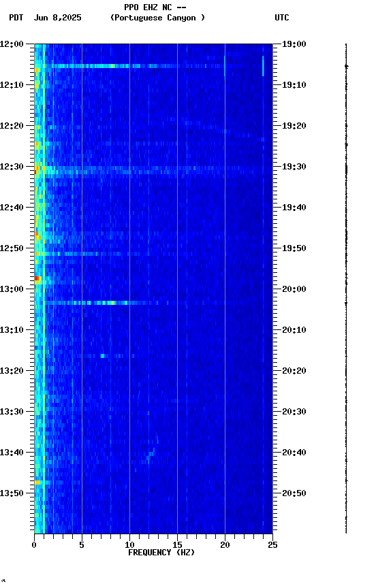376x588 pixels.
Task: Click the '13:30' PDT time label
Action: [x=12, y=412]
